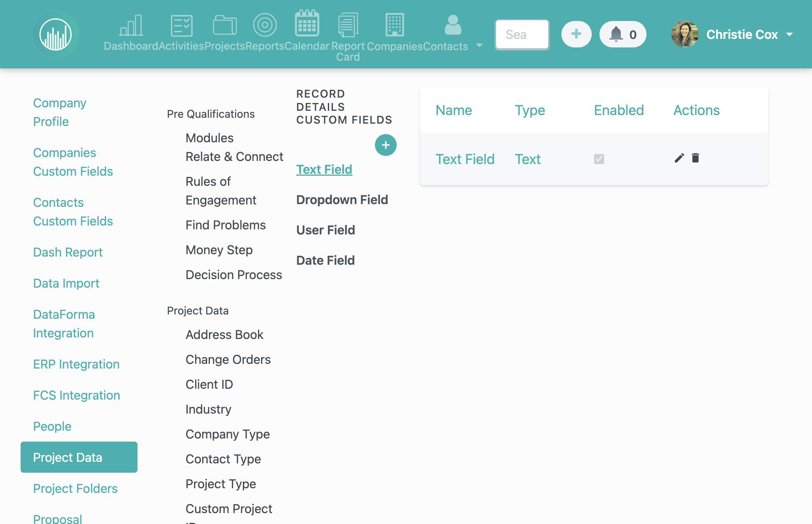The width and height of the screenshot is (812, 524).
Task: Select the Project Data sidebar item
Action: point(79,457)
